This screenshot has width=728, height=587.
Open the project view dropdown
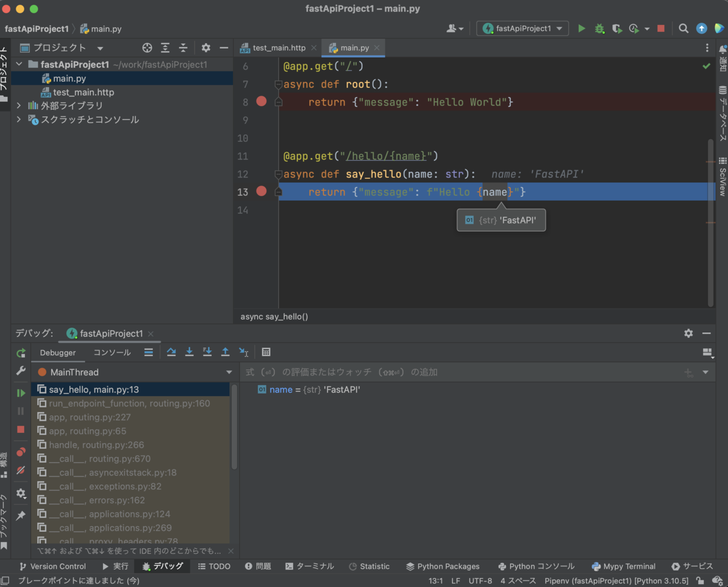click(100, 48)
